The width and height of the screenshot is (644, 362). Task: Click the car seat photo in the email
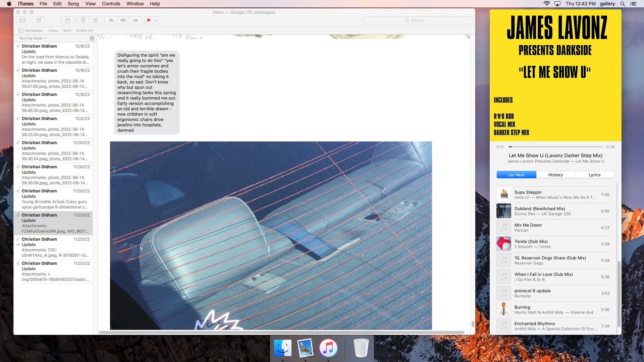click(271, 235)
